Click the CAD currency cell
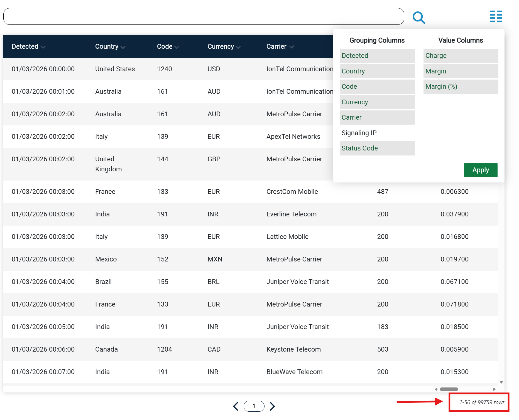519x420 pixels. [214, 349]
